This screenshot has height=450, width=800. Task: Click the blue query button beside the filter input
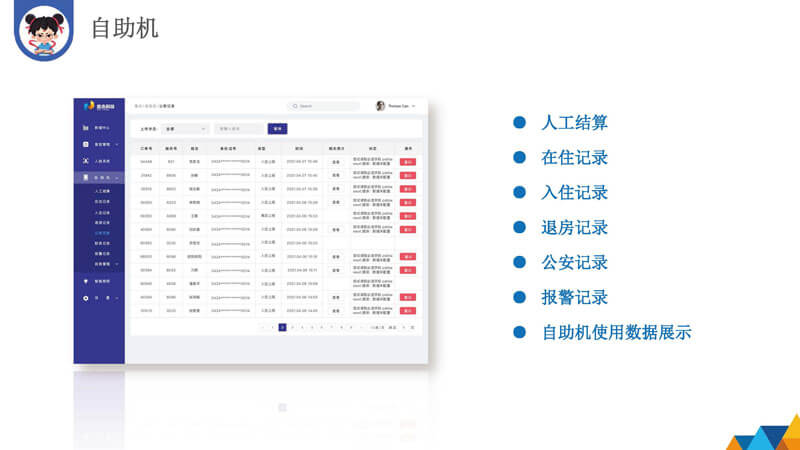[x=277, y=128]
